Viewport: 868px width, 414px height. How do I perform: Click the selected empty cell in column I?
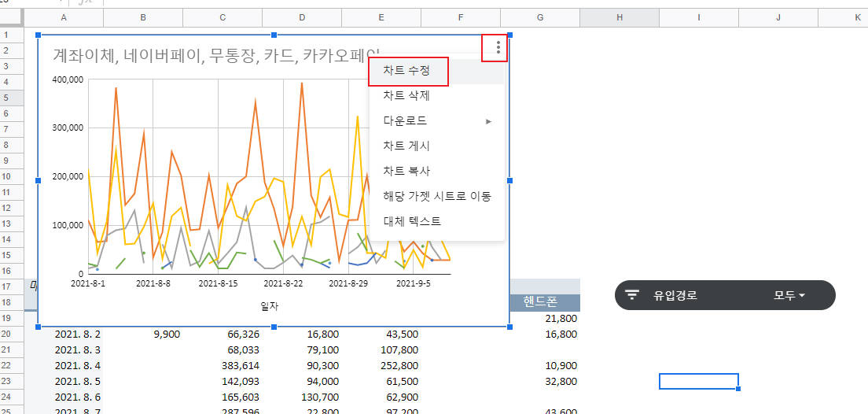tap(699, 381)
